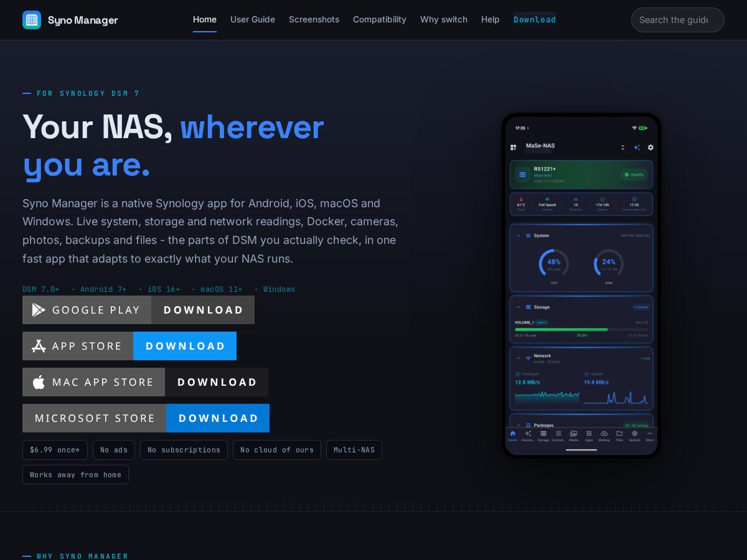The height and width of the screenshot is (560, 747).
Task: Tap the Files folder icon in bottom bar
Action: (x=619, y=433)
